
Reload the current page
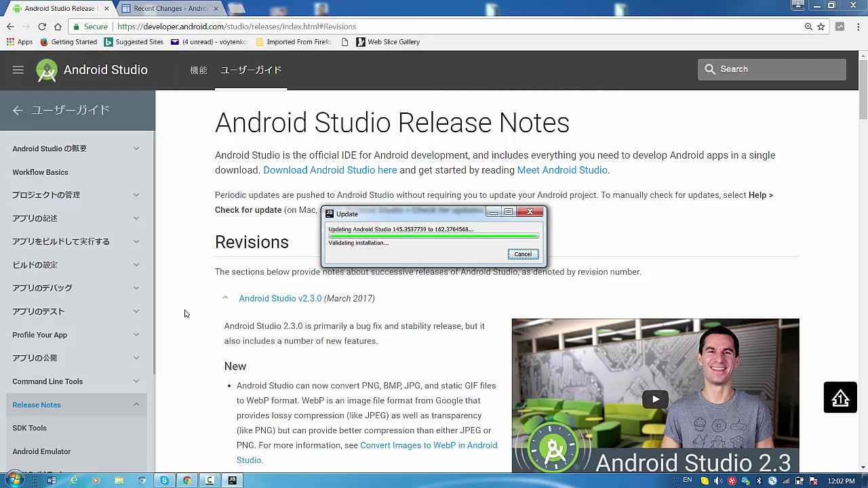42,26
